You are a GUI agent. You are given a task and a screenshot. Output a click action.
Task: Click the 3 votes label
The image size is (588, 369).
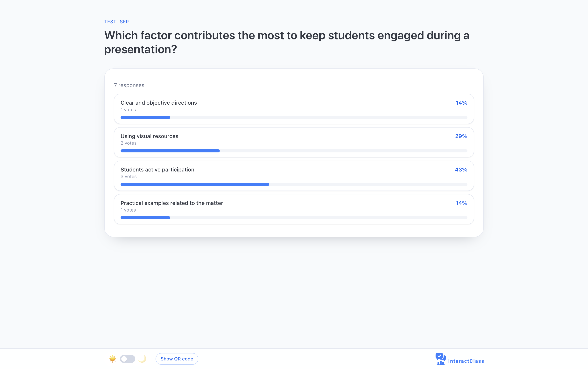pos(129,177)
